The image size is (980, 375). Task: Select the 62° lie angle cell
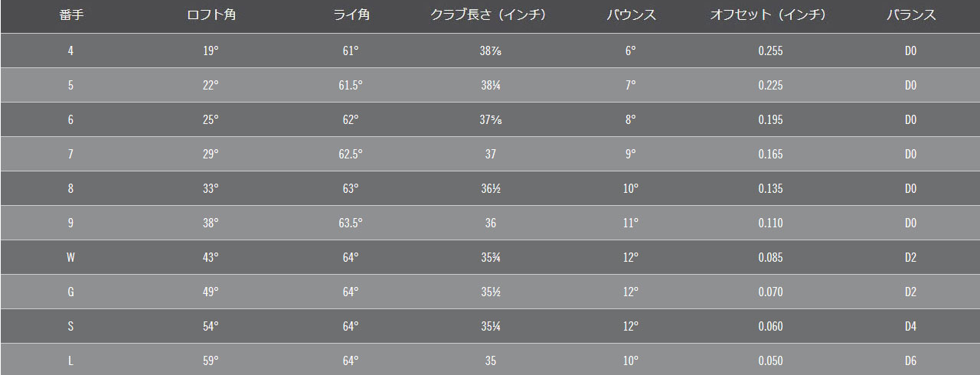[x=351, y=120]
